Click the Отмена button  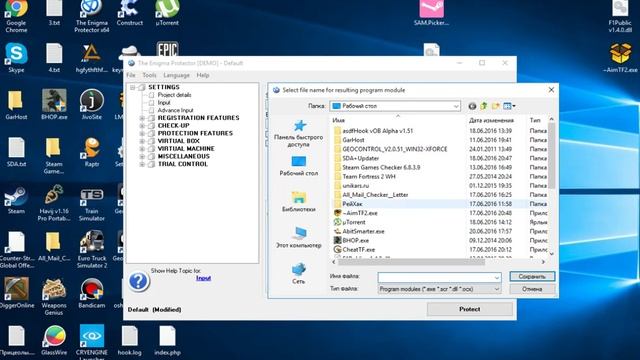click(532, 289)
